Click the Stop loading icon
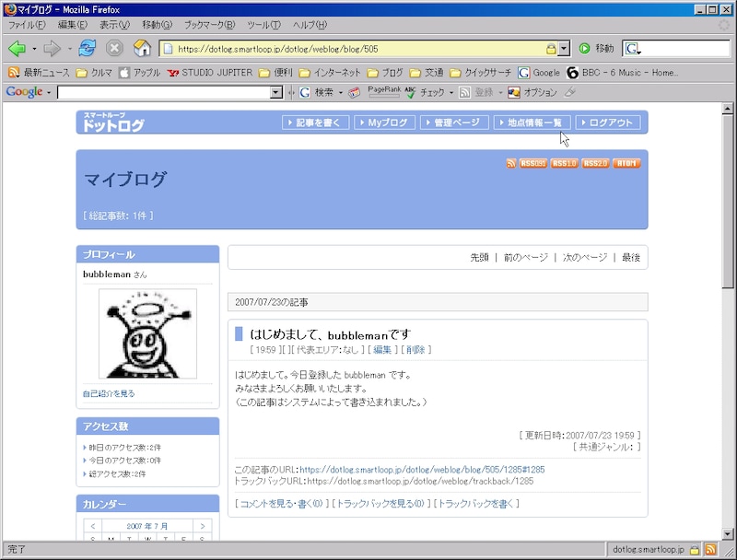 point(114,48)
